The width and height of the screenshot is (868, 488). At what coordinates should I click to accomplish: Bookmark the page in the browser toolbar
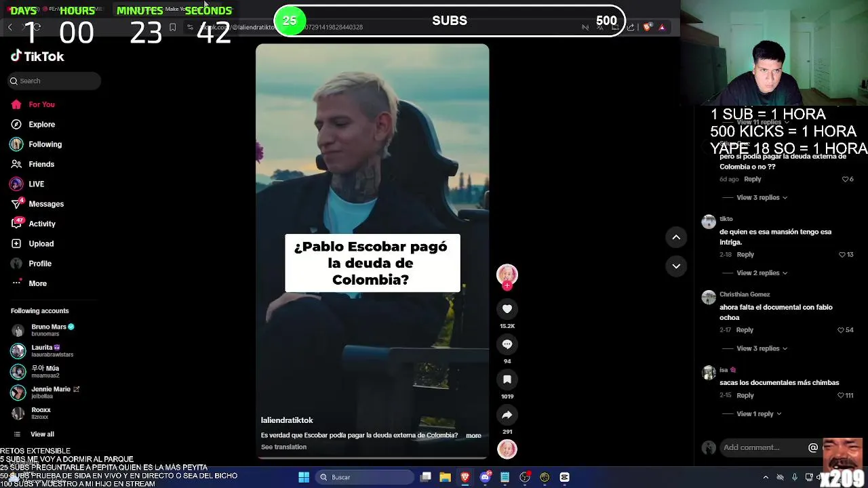point(172,27)
